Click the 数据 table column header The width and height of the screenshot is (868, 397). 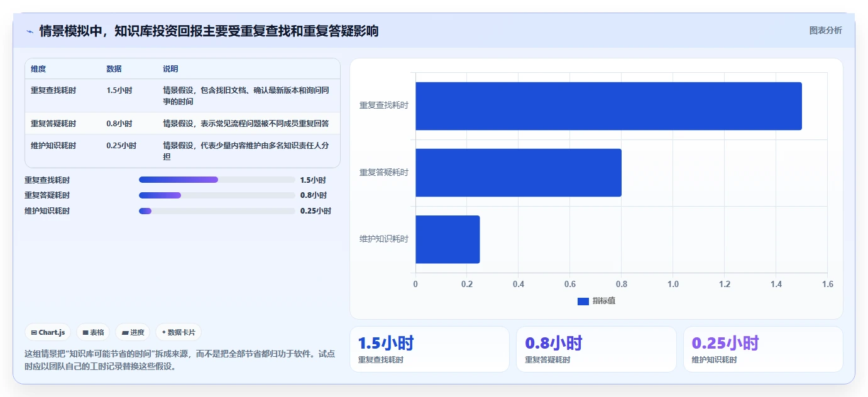(114, 69)
